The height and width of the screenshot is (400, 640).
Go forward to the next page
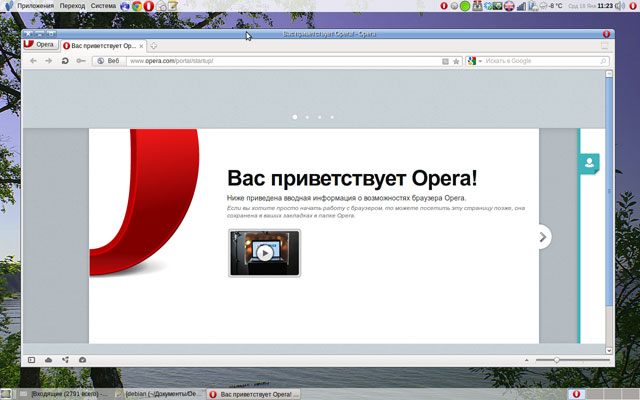[x=49, y=61]
